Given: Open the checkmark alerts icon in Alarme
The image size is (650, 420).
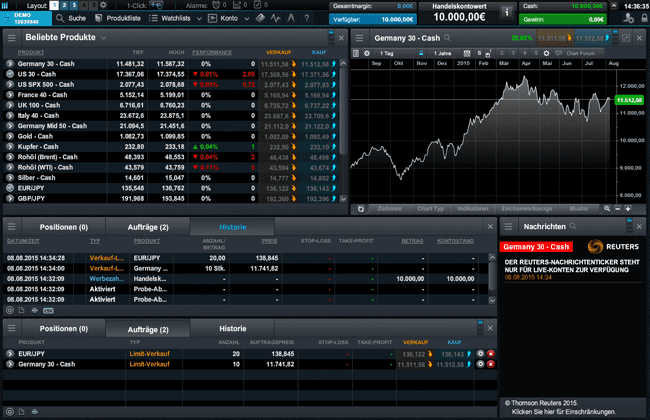Looking at the screenshot, I should 257,5.
